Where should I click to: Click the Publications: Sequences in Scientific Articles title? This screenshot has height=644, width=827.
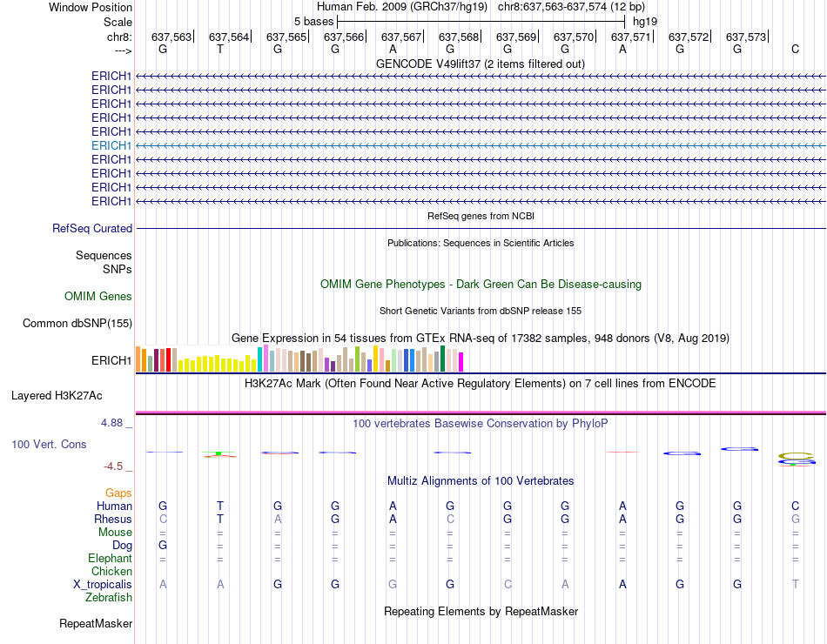481,243
